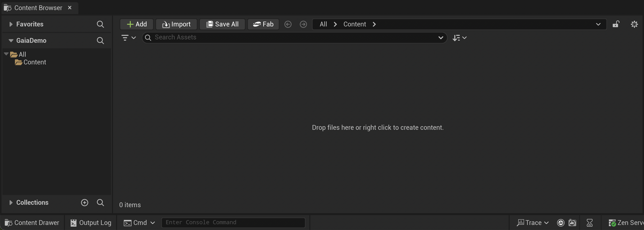Collapse the GaiaDemo section
The image size is (644, 230).
[11, 41]
